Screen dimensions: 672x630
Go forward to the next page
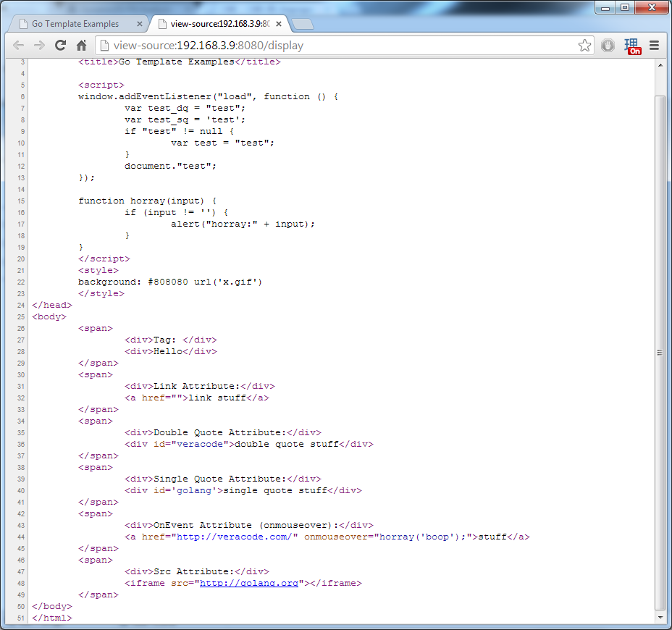point(39,46)
